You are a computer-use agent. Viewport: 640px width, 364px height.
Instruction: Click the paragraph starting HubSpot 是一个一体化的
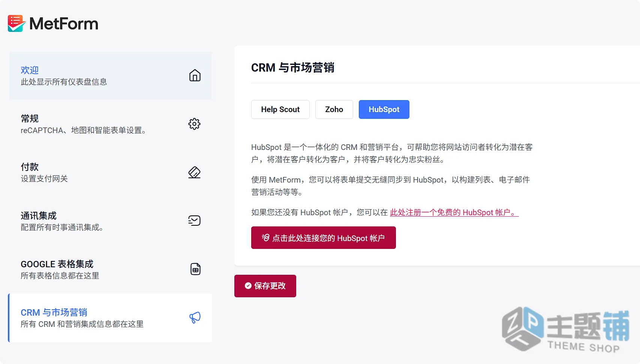[392, 153]
